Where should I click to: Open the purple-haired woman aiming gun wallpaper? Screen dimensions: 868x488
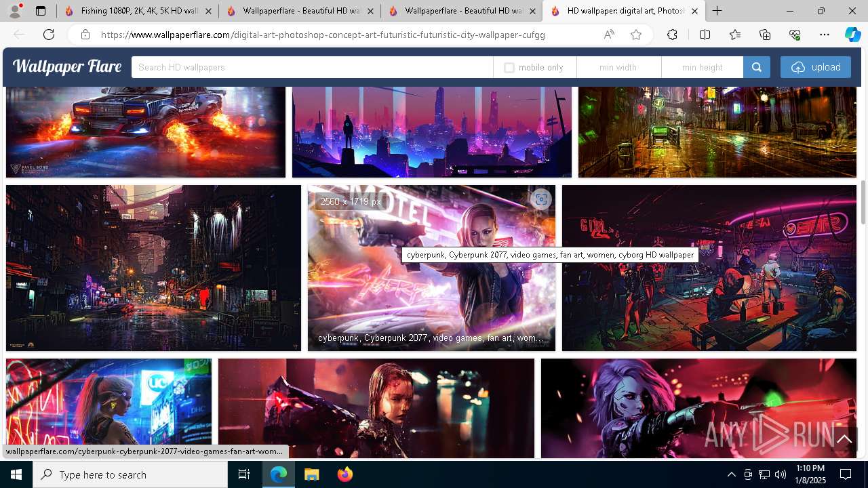tap(698, 408)
